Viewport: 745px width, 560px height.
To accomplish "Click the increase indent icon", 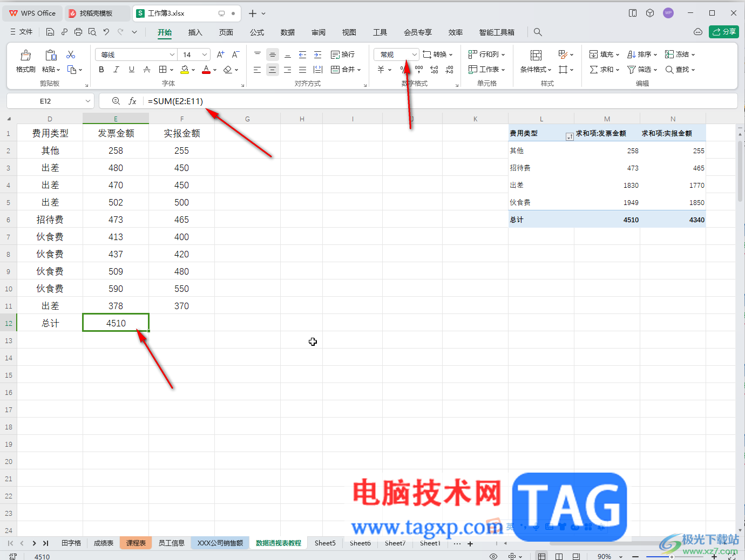I will [x=317, y=54].
